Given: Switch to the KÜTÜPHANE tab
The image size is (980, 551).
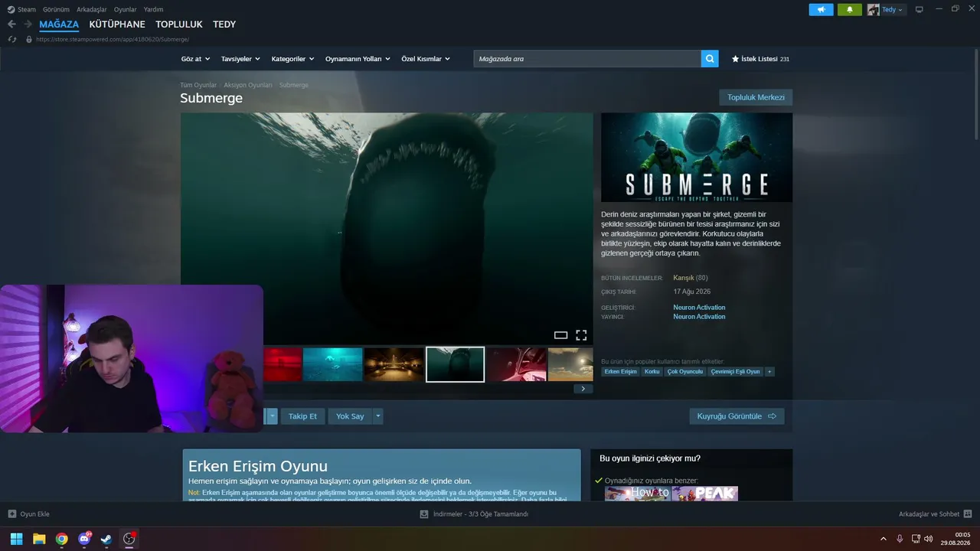Looking at the screenshot, I should pos(117,24).
